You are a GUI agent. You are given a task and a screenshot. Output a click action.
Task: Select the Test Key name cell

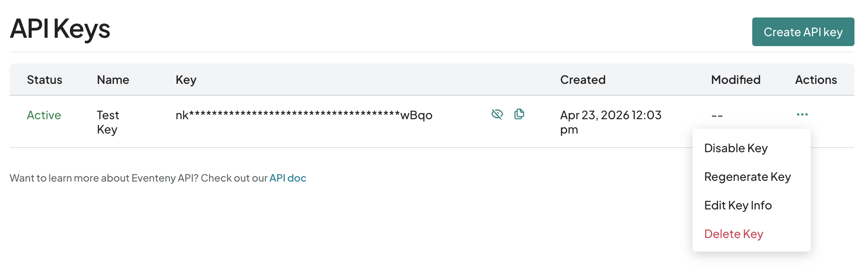(108, 122)
